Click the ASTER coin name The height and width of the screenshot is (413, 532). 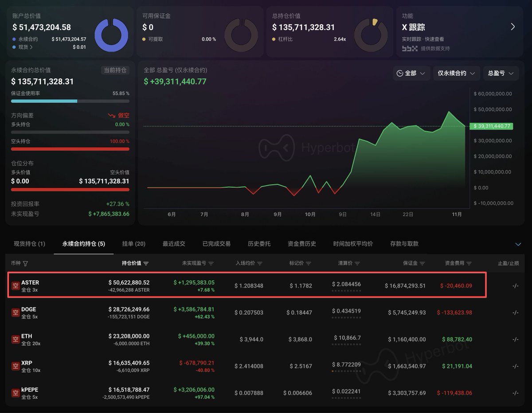click(30, 282)
